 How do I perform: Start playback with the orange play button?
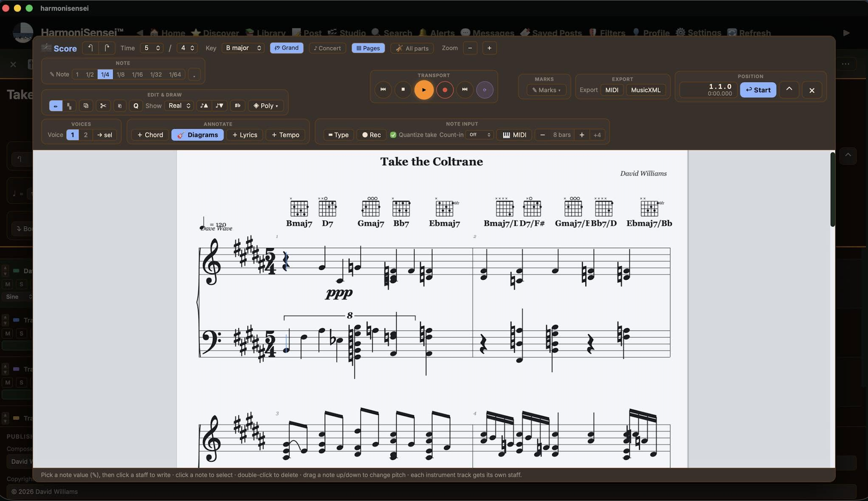pos(424,90)
